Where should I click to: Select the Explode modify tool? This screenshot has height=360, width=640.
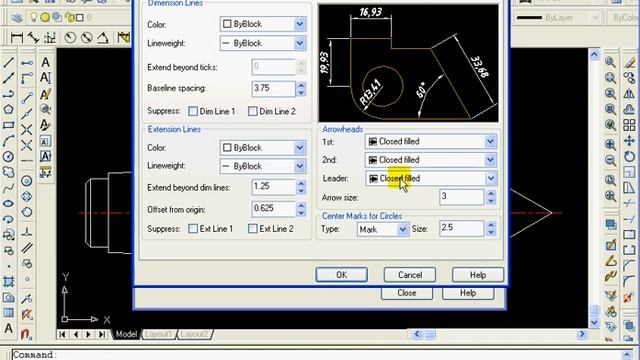[x=629, y=298]
